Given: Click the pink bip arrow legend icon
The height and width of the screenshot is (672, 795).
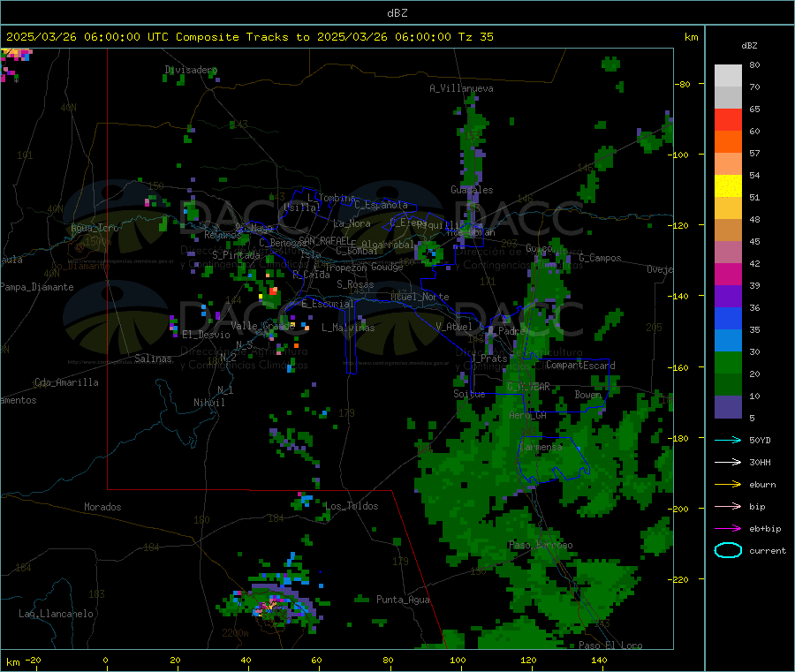Looking at the screenshot, I should [728, 506].
